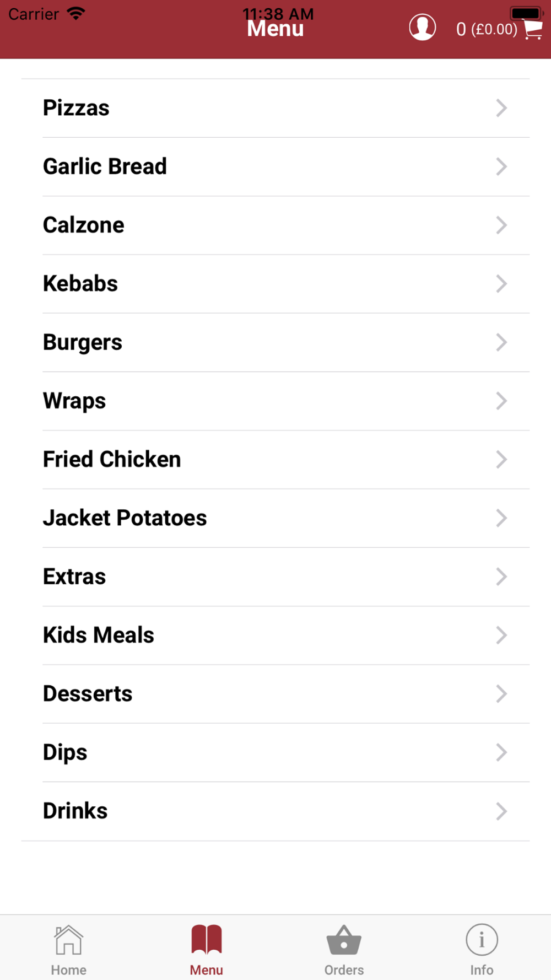Expand Kebabs using its chevron arrow
This screenshot has width=551, height=980.
coord(501,284)
